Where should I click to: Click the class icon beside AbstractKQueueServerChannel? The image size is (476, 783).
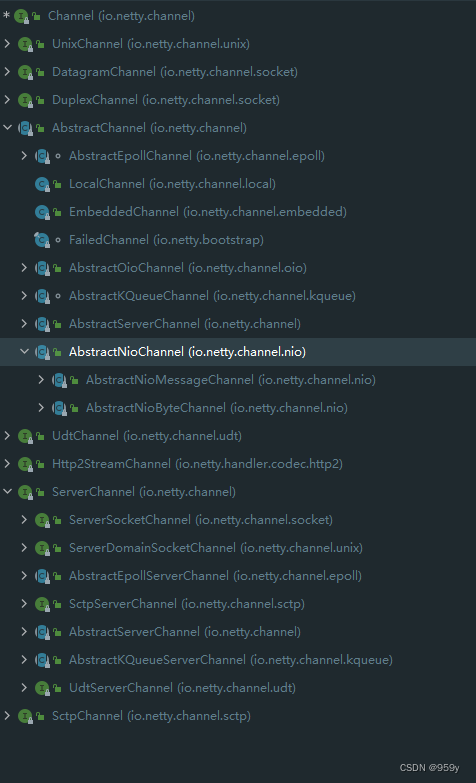click(42, 660)
